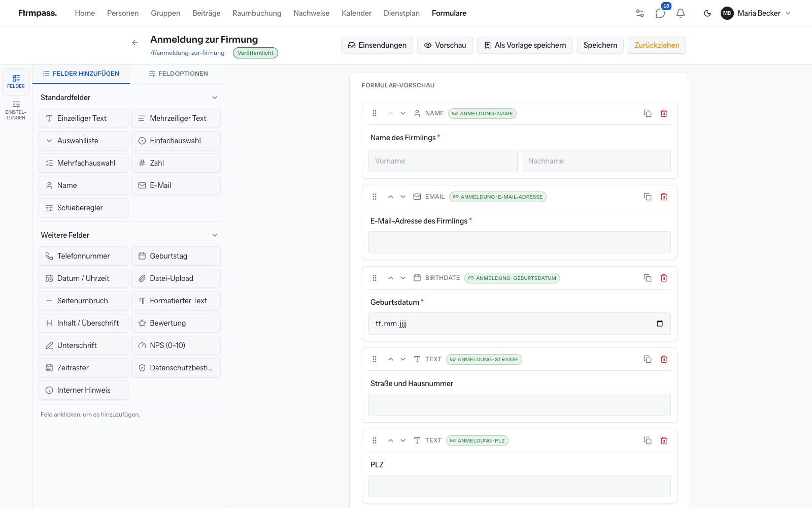Select Felder hinzufügen tab

(x=81, y=74)
